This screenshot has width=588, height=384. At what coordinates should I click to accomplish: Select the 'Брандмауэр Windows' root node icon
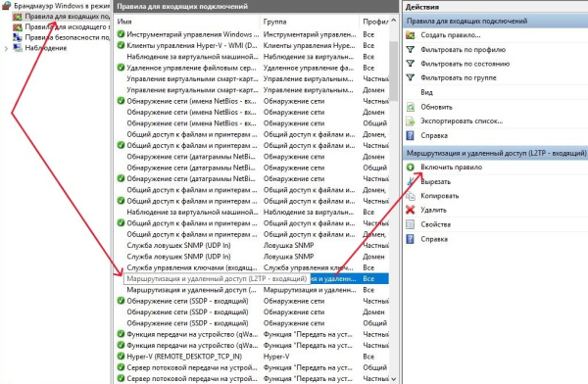click(7, 6)
